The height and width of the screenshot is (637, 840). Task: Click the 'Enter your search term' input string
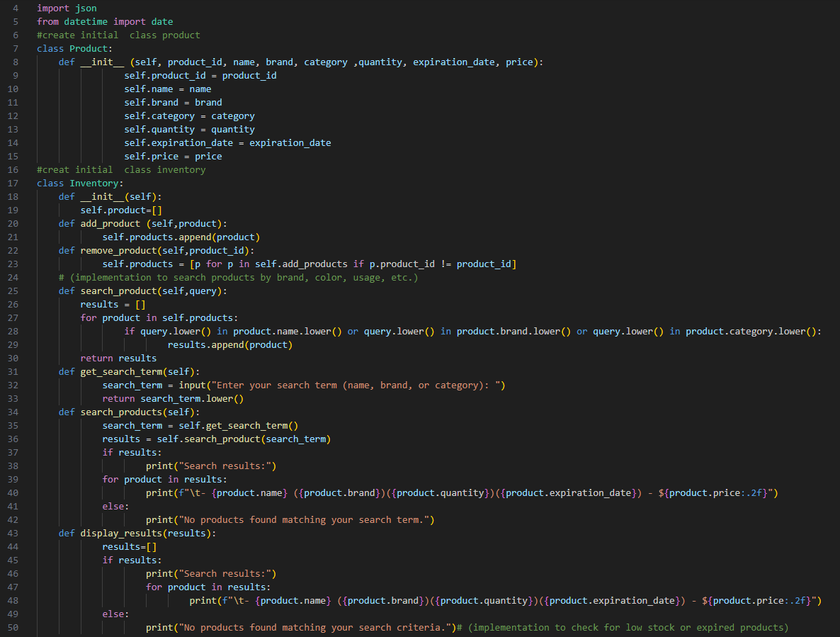tap(356, 385)
